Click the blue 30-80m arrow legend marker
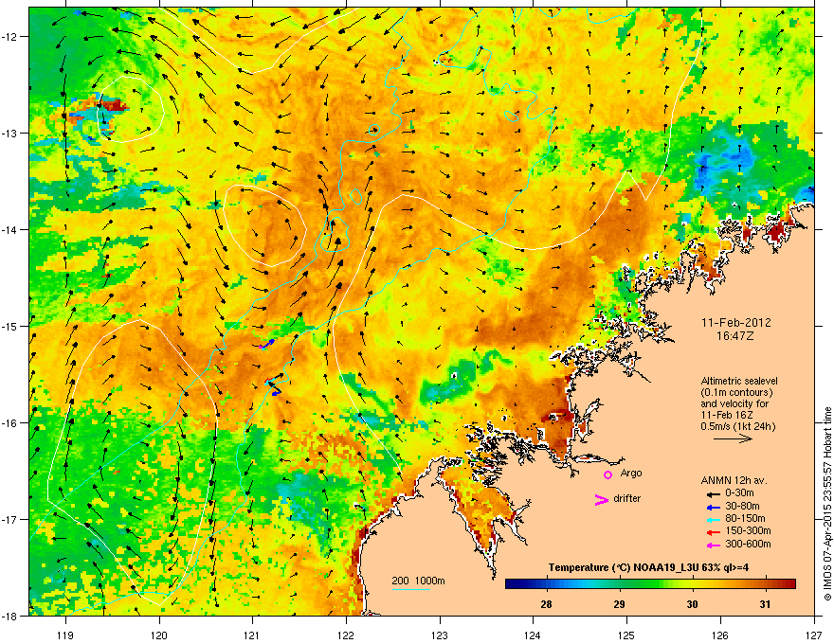 pyautogui.click(x=713, y=508)
